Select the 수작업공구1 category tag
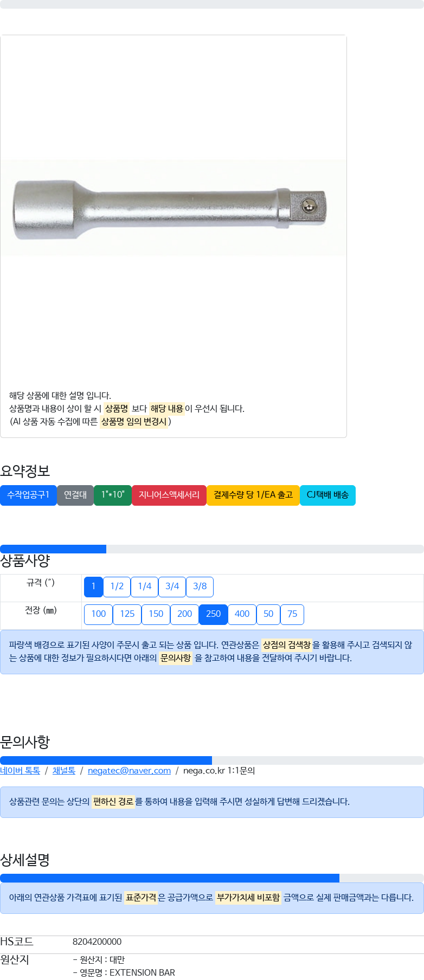Screen dimensions: 424x980 click(x=28, y=495)
